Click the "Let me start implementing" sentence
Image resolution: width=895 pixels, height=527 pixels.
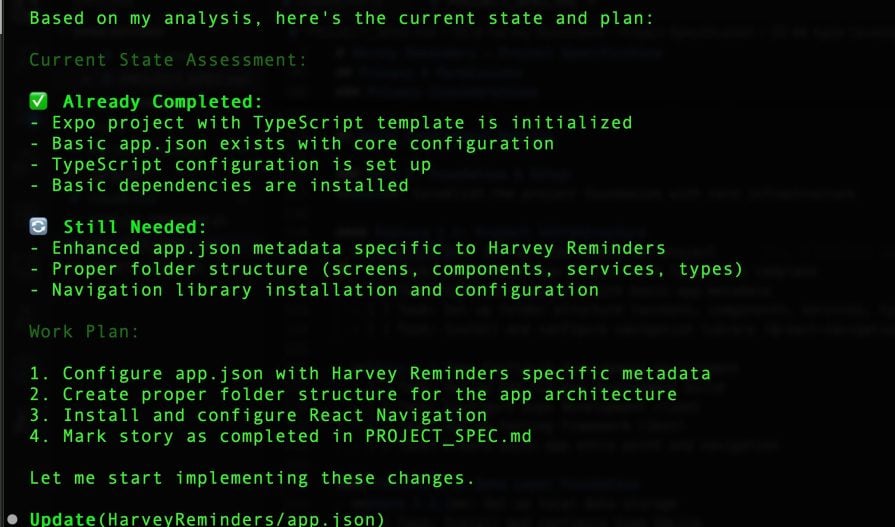[x=251, y=477]
